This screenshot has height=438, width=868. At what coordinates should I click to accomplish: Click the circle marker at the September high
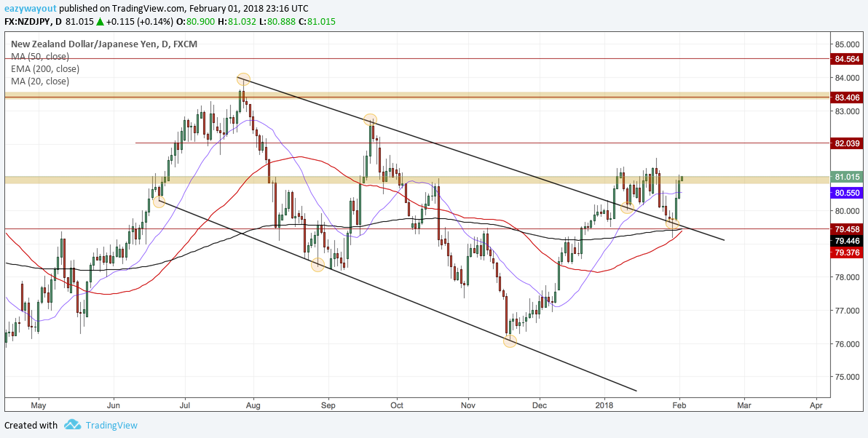[371, 119]
